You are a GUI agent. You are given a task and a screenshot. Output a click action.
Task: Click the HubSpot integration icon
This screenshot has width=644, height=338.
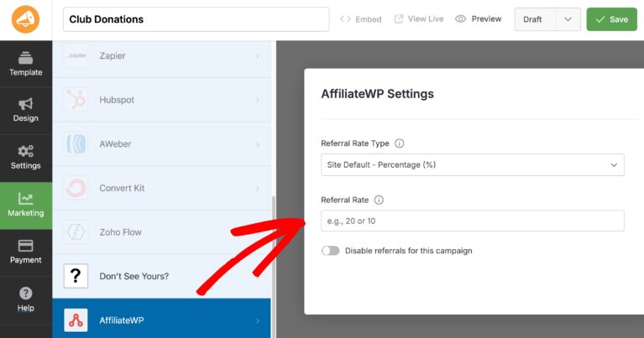[76, 101]
